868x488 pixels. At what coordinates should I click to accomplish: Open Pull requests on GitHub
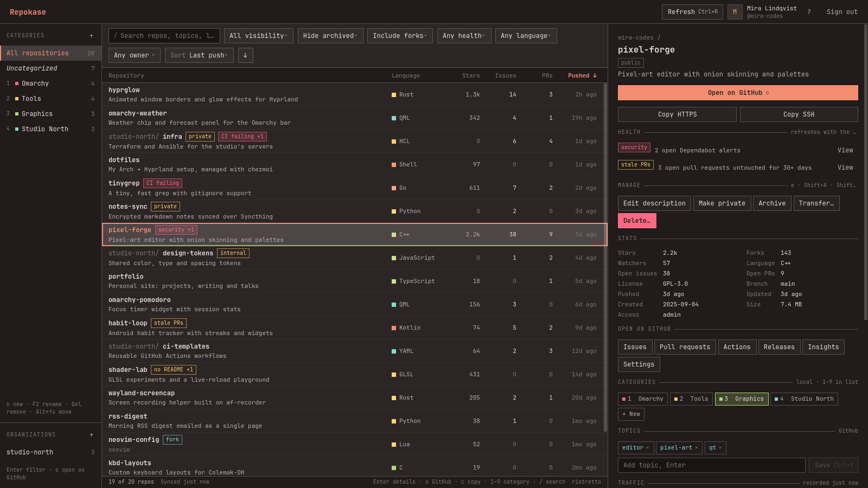point(685,347)
